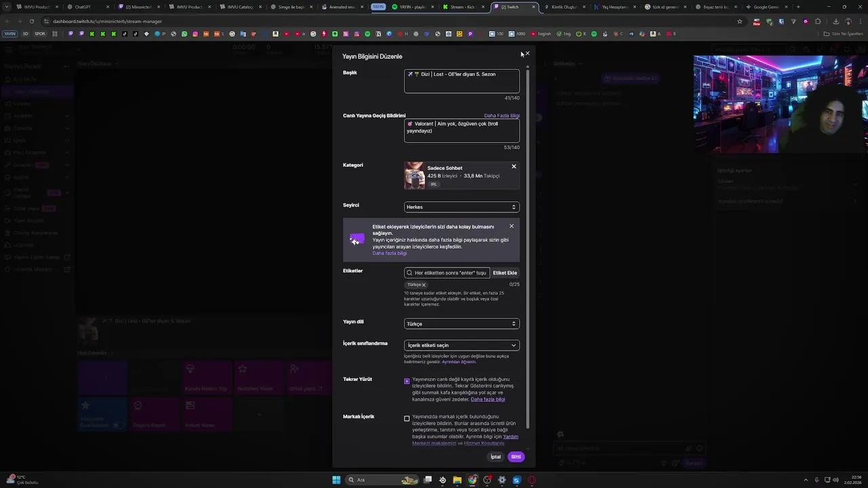The image size is (868, 488).
Task: Switch to the ChatGPT tab
Action: coord(88,7)
